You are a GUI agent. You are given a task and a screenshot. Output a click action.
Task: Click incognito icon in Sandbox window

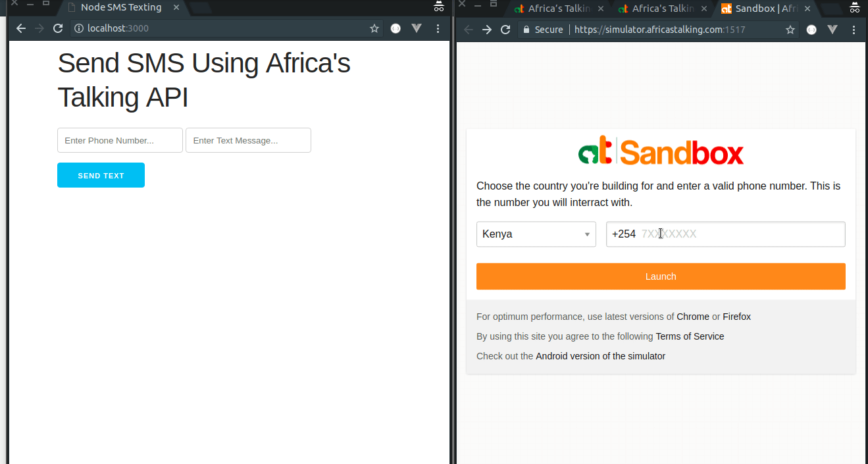pos(855,8)
